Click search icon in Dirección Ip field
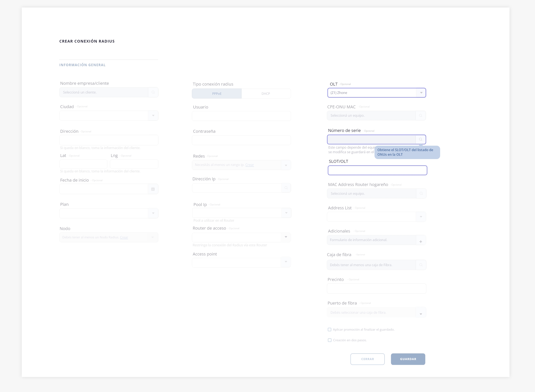The image size is (535, 392). coord(286,188)
